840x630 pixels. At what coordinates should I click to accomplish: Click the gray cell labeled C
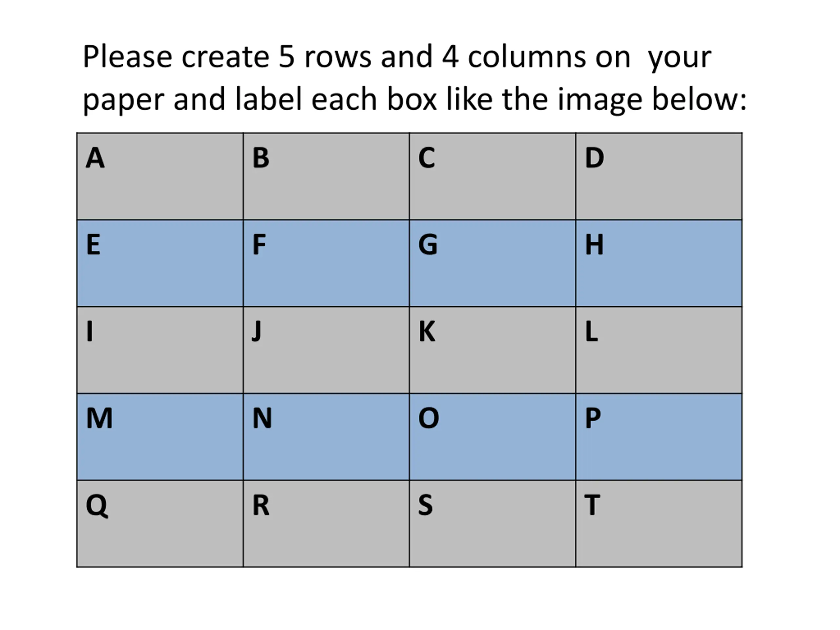[493, 176]
